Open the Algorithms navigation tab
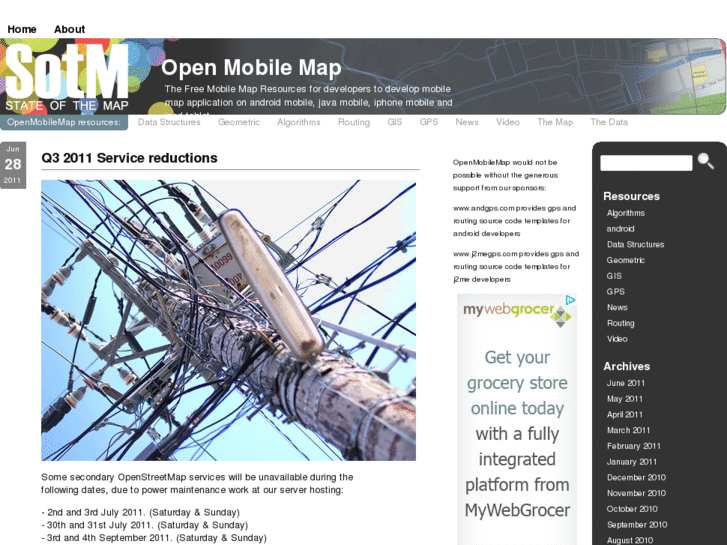This screenshot has width=727, height=545. [x=299, y=122]
